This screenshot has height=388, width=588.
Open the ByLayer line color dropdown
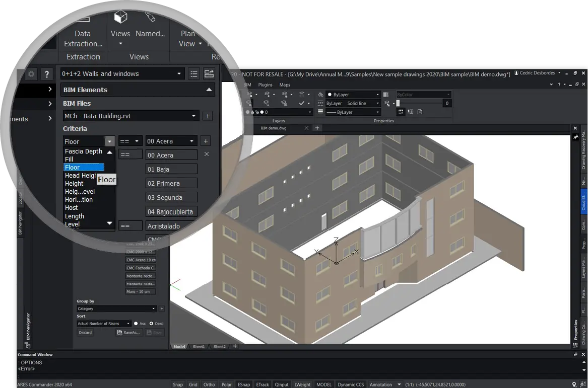pos(353,95)
